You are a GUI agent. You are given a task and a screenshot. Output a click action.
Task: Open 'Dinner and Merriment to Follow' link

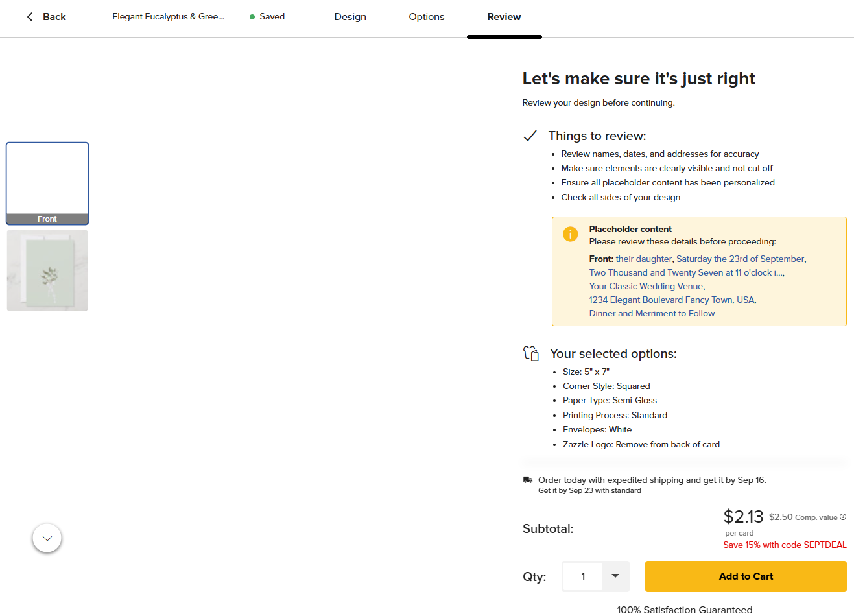tap(652, 313)
